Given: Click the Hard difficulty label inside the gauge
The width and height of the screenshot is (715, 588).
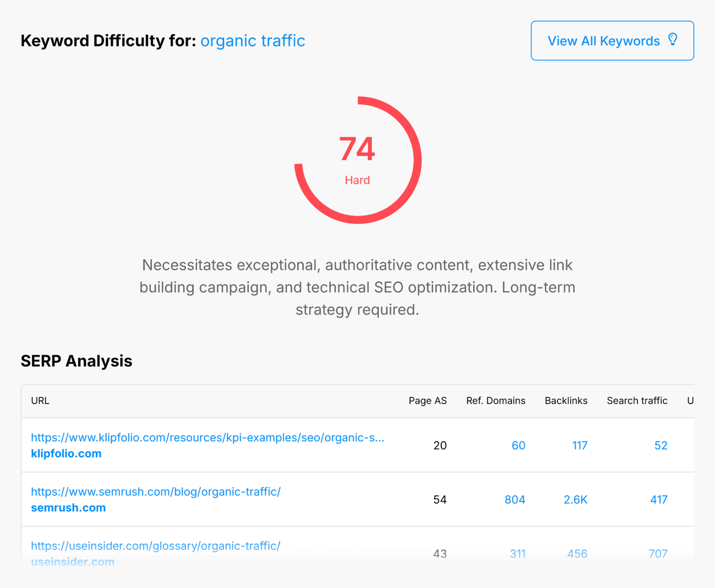Looking at the screenshot, I should pyautogui.click(x=357, y=180).
